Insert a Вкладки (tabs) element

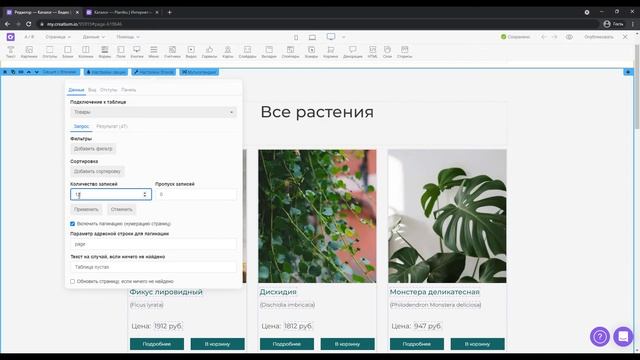click(x=269, y=52)
